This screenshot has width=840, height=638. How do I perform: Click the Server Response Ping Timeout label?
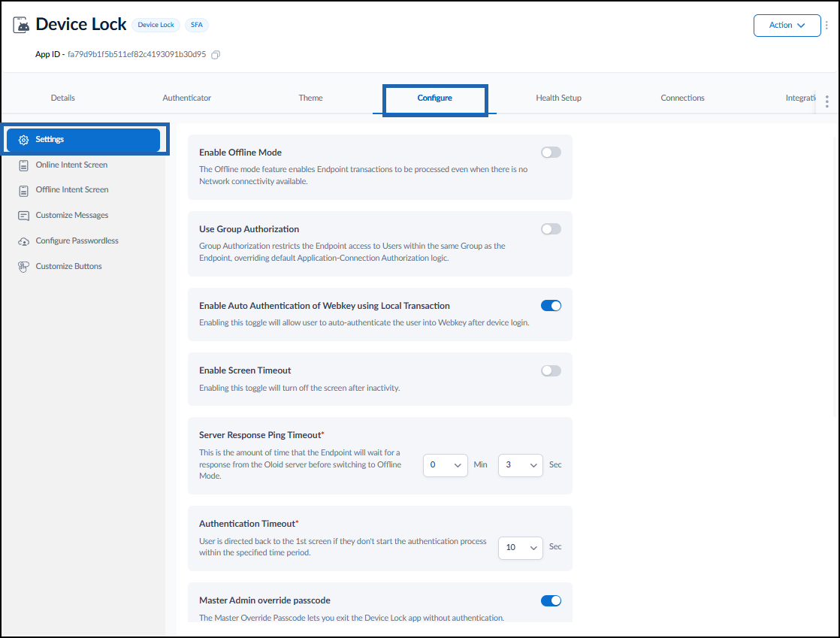pos(261,436)
